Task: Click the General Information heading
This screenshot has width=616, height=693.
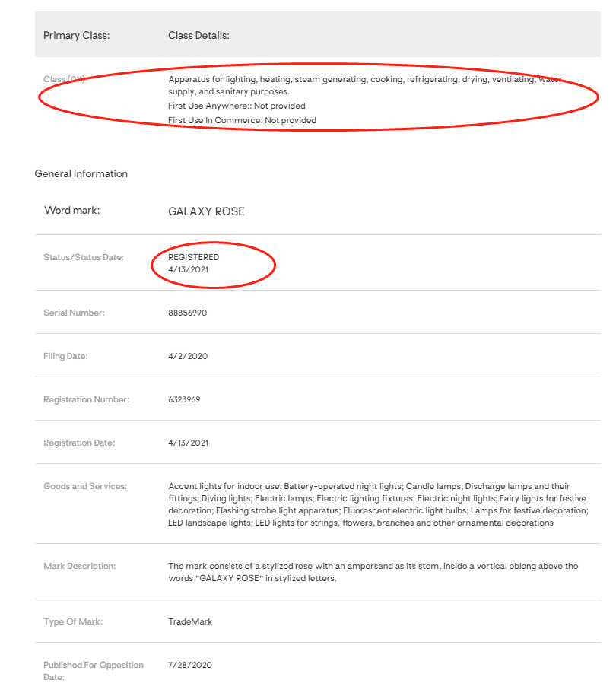Action: (x=81, y=174)
